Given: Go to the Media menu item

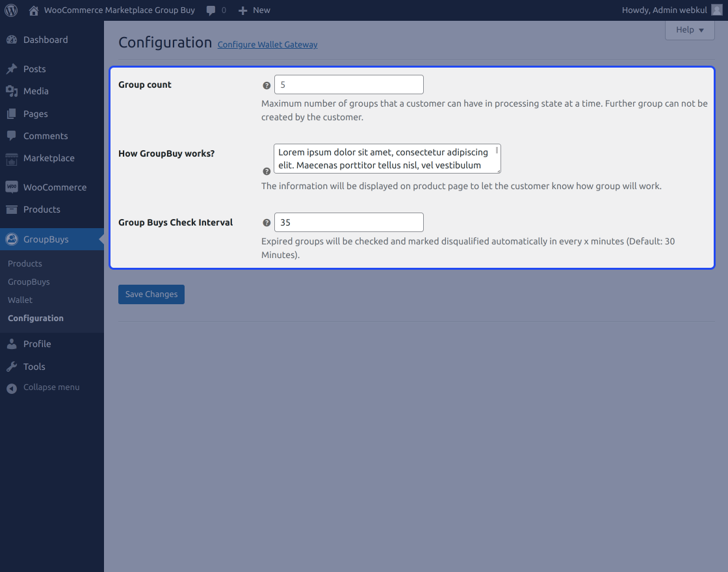Looking at the screenshot, I should (36, 92).
